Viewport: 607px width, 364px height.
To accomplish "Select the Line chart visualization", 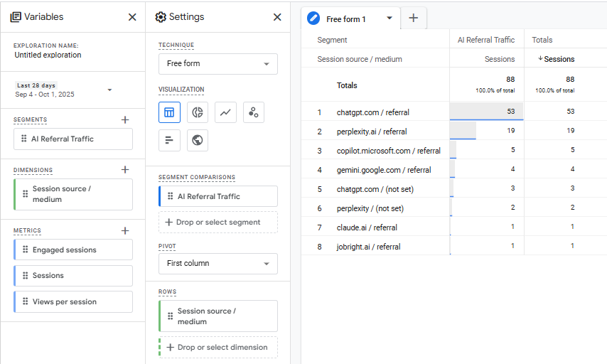I will pos(226,112).
